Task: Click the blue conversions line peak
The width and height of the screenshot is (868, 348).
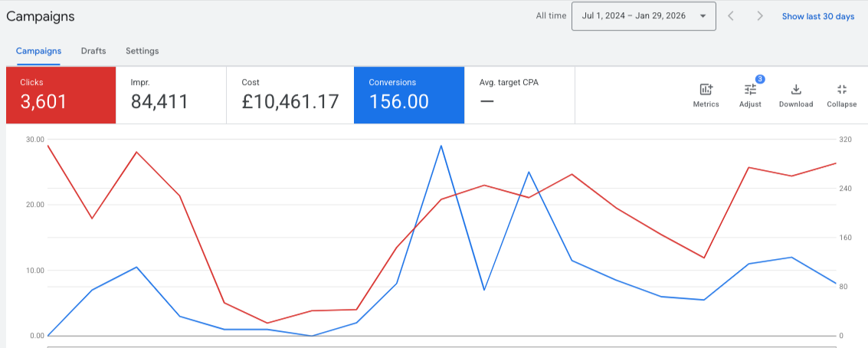Action: click(441, 146)
